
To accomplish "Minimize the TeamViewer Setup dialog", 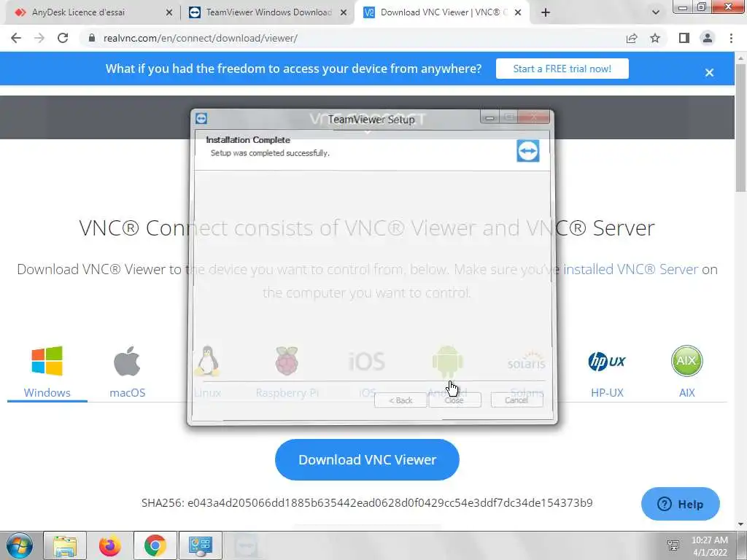I will click(489, 117).
